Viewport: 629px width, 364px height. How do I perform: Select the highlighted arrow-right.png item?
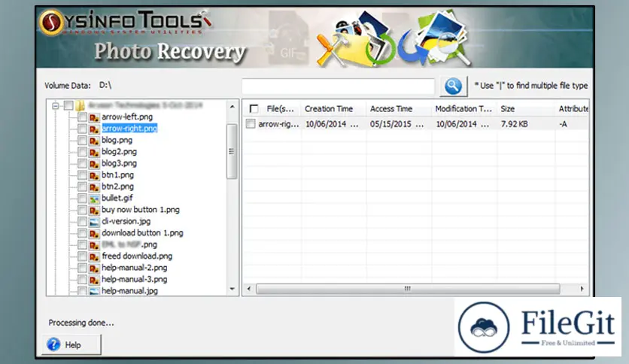point(129,129)
